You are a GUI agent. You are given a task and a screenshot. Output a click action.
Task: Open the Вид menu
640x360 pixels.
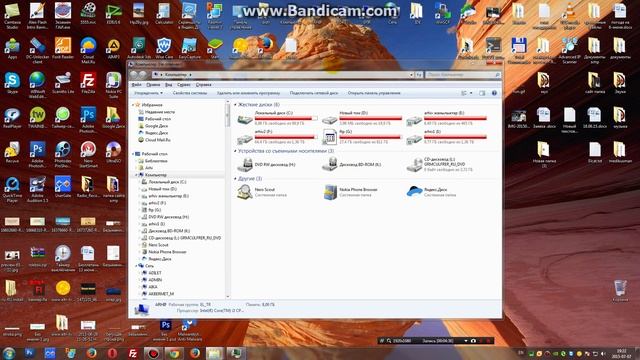[x=169, y=85]
